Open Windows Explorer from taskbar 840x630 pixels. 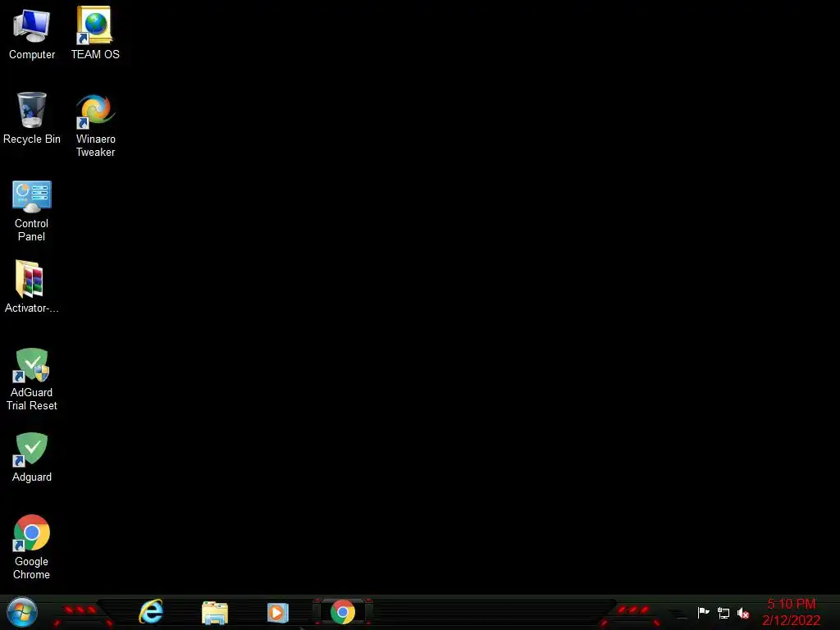[215, 613]
